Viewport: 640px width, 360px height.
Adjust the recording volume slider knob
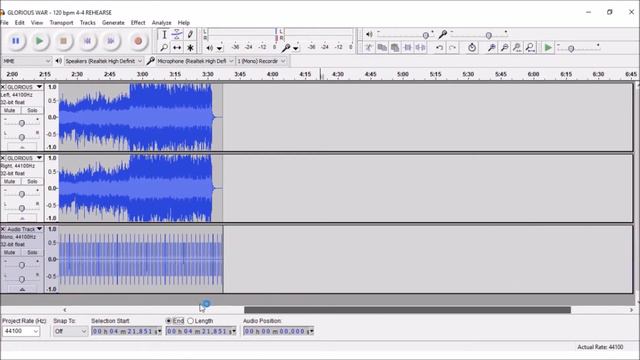[489, 36]
